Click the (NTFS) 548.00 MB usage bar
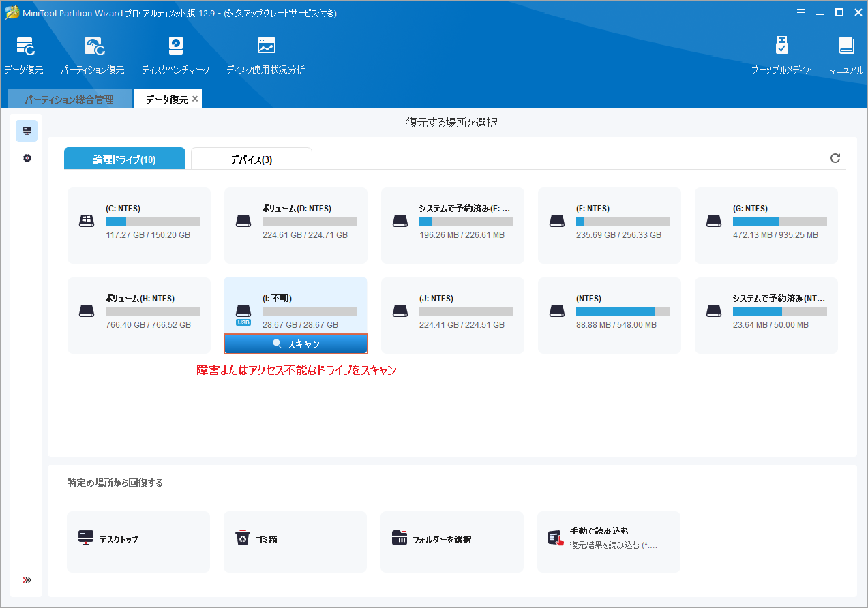The image size is (868, 608). coord(623,311)
